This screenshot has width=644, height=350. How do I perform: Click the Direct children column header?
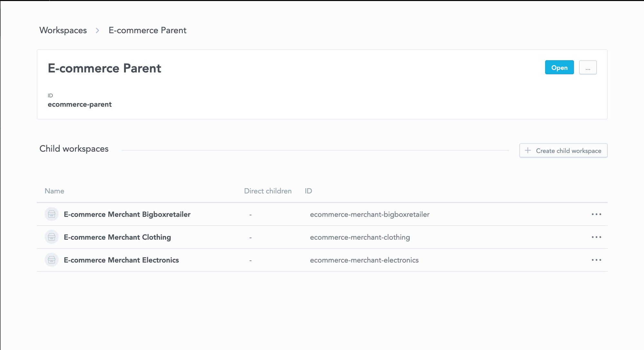tap(268, 191)
